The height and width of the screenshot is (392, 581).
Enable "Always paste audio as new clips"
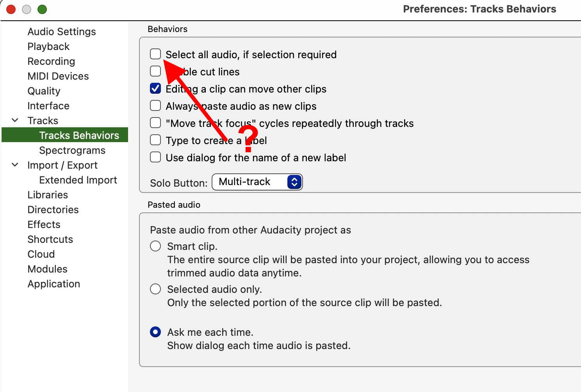point(155,106)
